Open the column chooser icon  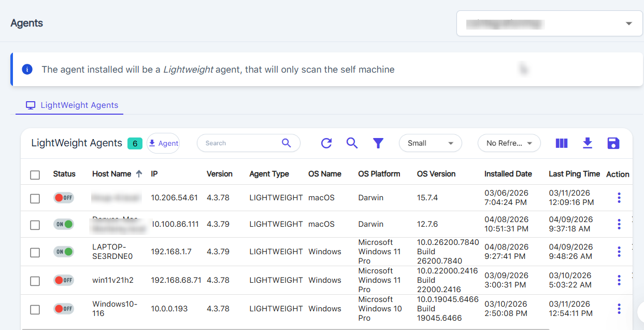tap(562, 143)
